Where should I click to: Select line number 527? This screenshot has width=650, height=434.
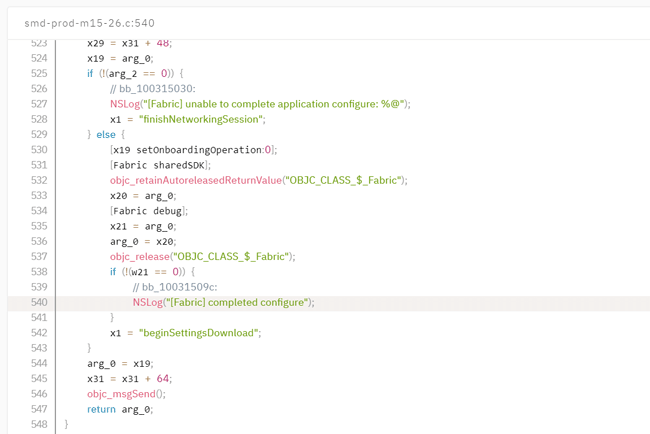(39, 104)
